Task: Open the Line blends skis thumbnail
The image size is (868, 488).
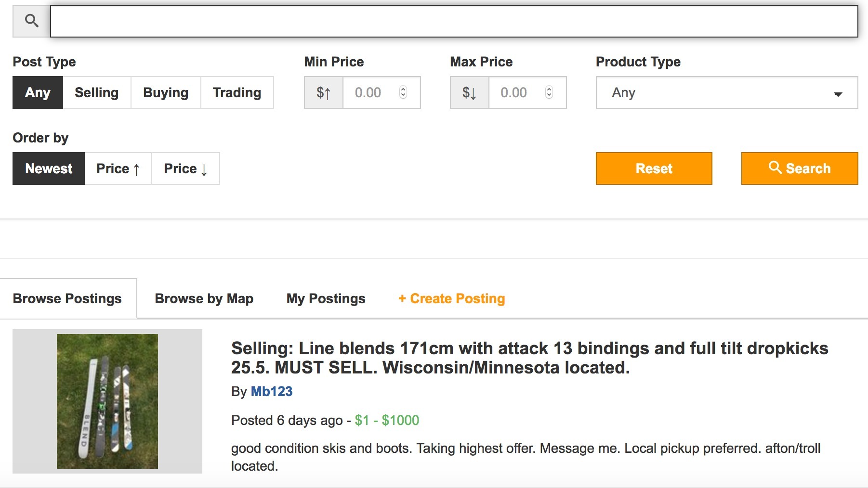Action: point(107,401)
